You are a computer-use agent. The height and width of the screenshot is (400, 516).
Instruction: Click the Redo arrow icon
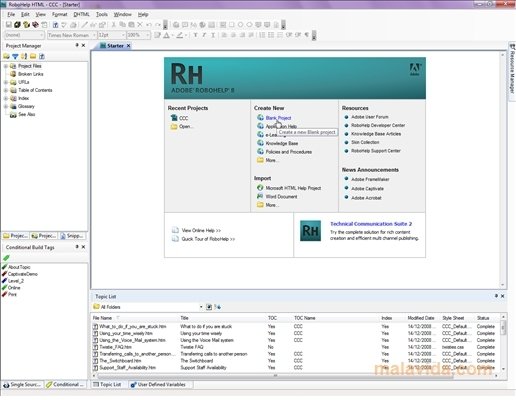(157, 24)
